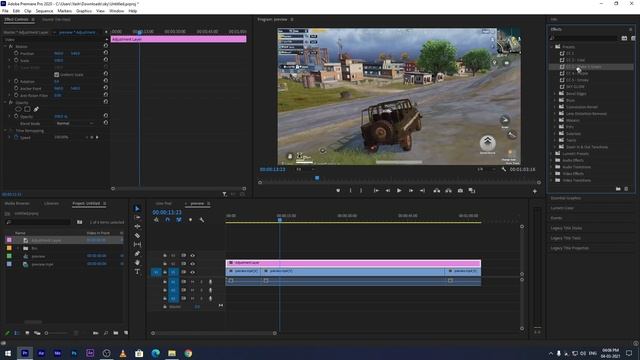Toggle the Uniform Scale checkbox

tap(56, 74)
